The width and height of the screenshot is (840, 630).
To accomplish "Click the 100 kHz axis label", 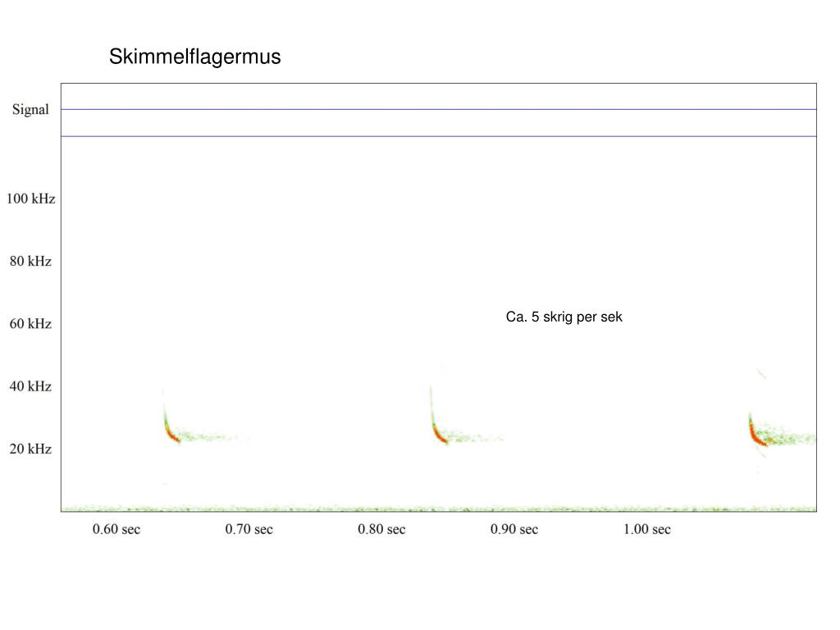I will tap(30, 199).
